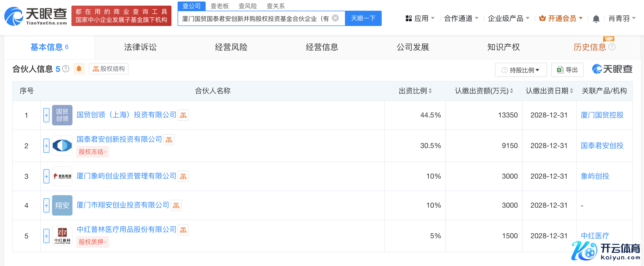Select the 查老板 search tab
The width and height of the screenshot is (644, 266).
click(x=219, y=6)
